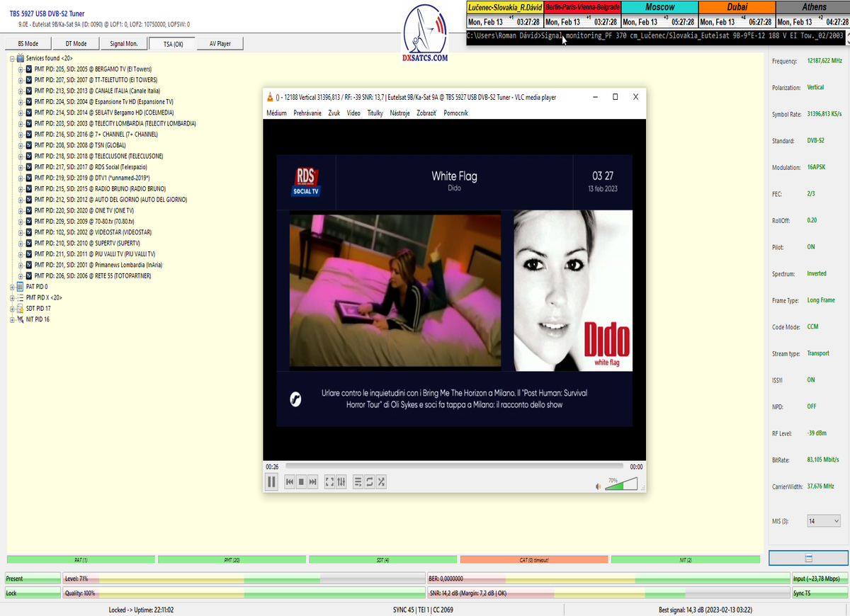Screen dimensions: 850x616
Task: Click the BS Mode button
Action: 28,44
